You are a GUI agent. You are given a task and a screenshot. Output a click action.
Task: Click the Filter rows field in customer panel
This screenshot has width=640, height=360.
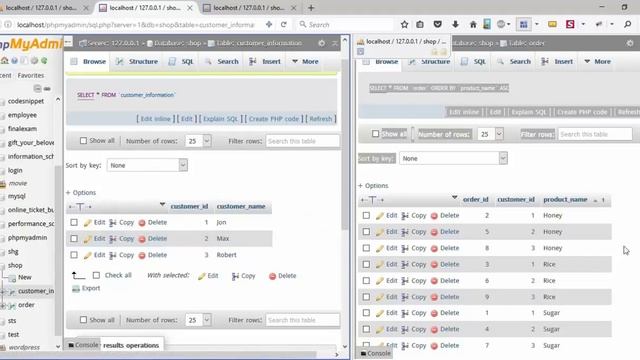tap(302, 141)
